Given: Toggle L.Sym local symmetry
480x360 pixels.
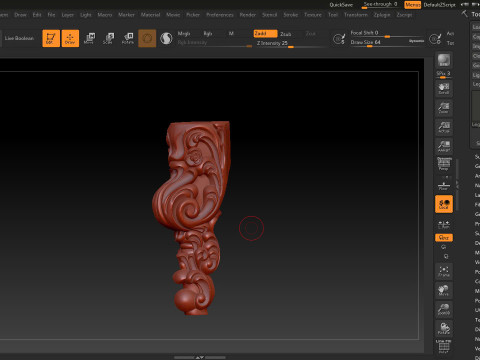Looking at the screenshot, I should [x=444, y=225].
